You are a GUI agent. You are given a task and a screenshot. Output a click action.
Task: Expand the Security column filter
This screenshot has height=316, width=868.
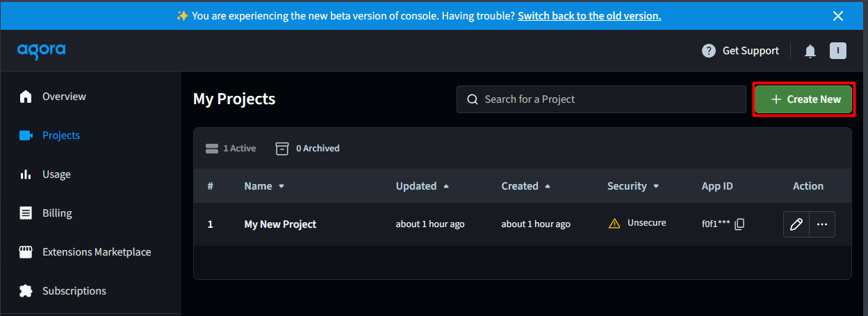coord(656,186)
